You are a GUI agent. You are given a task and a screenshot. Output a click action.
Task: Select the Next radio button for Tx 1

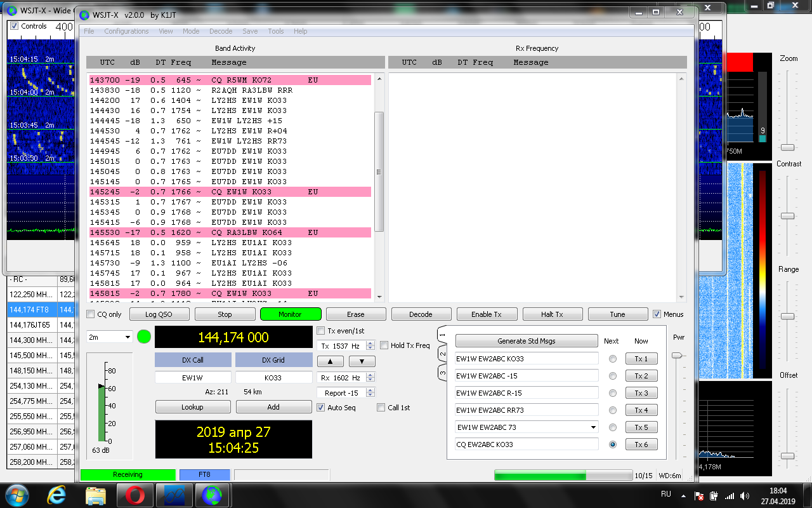pyautogui.click(x=612, y=359)
